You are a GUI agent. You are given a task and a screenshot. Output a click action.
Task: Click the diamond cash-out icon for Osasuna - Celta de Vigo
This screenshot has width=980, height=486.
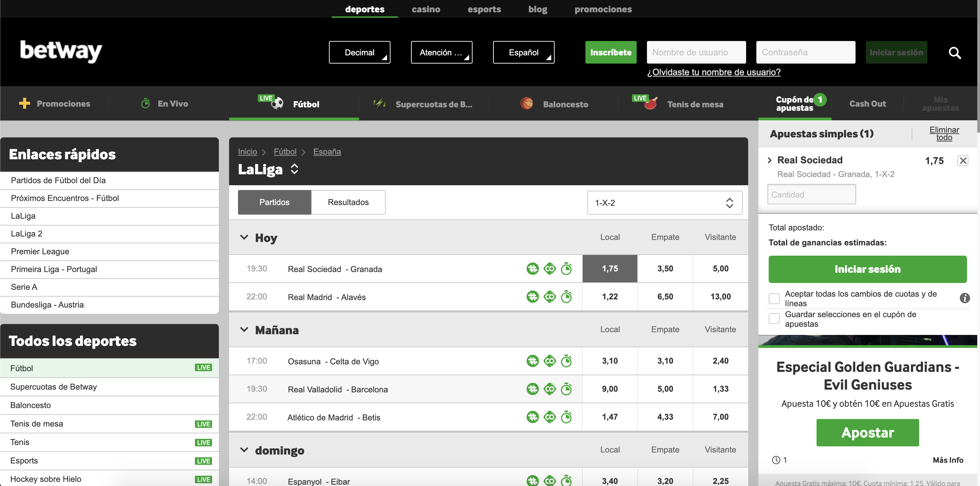click(550, 361)
